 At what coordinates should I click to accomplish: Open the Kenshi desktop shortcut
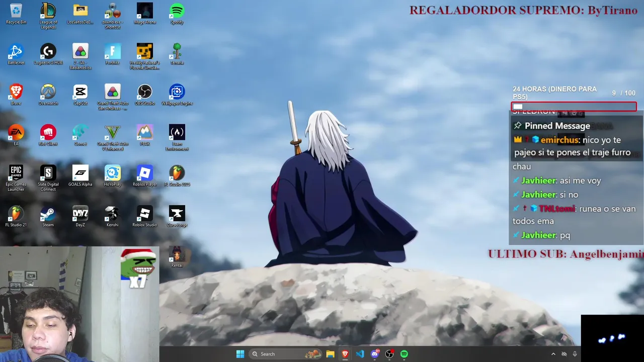(x=113, y=217)
